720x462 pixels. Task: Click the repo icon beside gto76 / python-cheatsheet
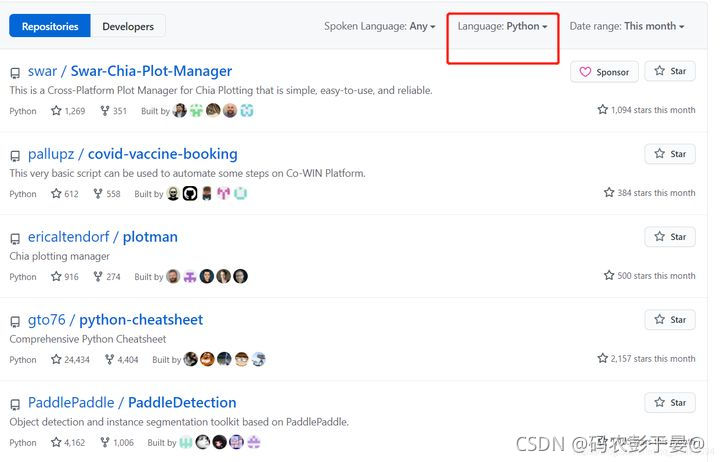point(15,321)
